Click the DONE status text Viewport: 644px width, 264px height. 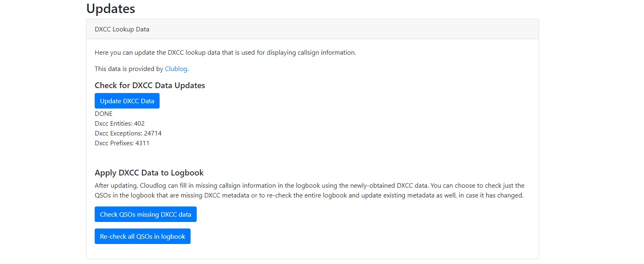click(x=103, y=113)
